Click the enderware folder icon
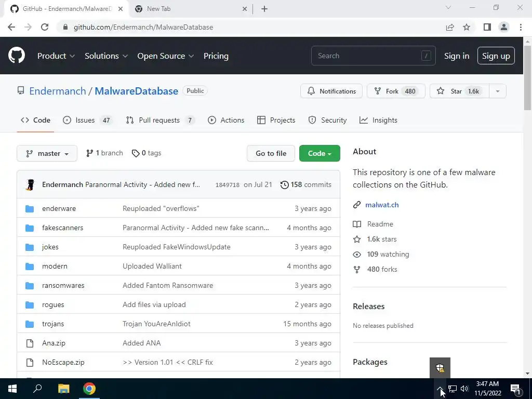Viewport: 532px width, 399px height. (30, 209)
